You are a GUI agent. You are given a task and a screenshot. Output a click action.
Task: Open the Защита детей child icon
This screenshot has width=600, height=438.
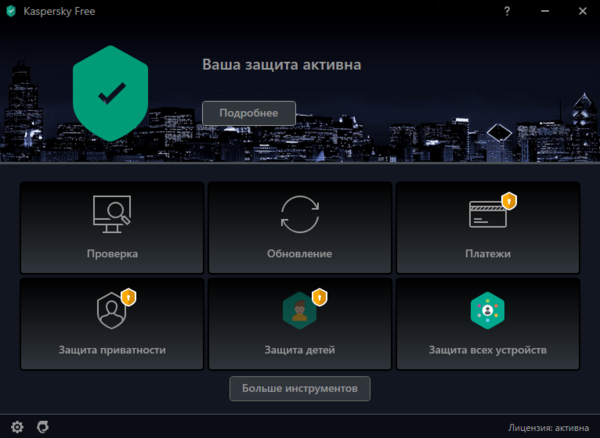tap(300, 311)
